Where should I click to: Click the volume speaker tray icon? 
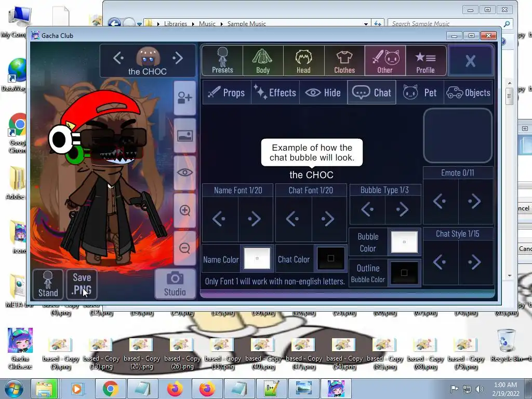tap(480, 389)
